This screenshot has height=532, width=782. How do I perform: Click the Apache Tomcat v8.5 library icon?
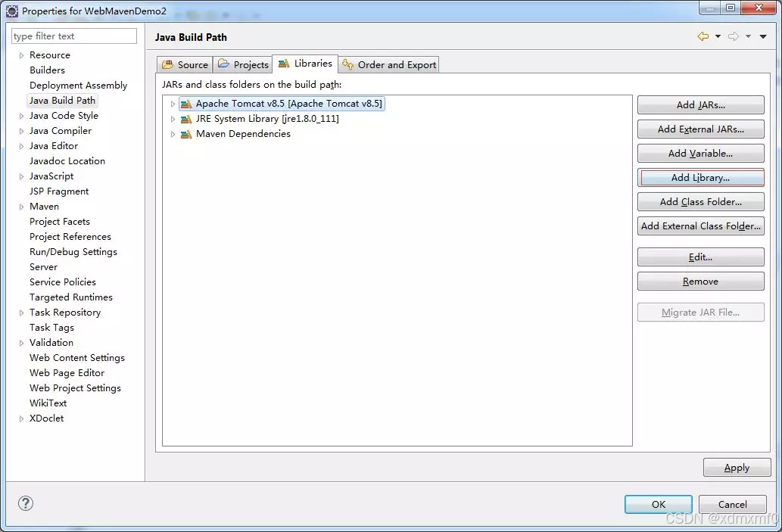tap(186, 104)
